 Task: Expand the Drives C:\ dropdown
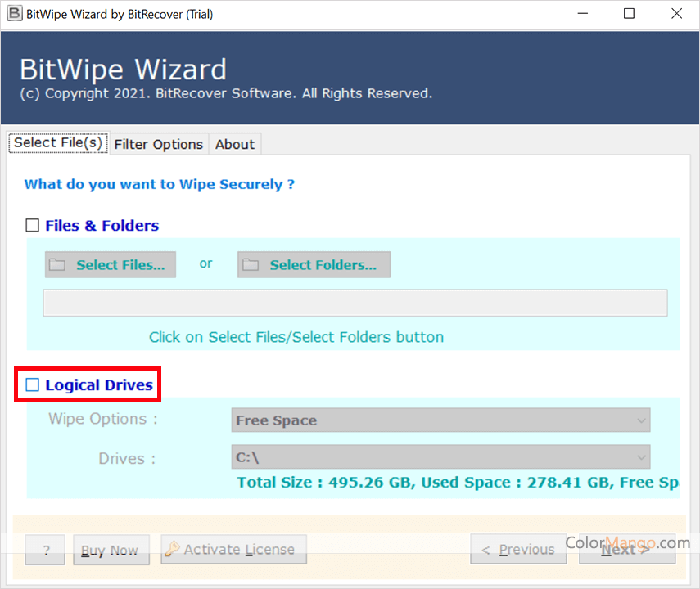point(440,457)
